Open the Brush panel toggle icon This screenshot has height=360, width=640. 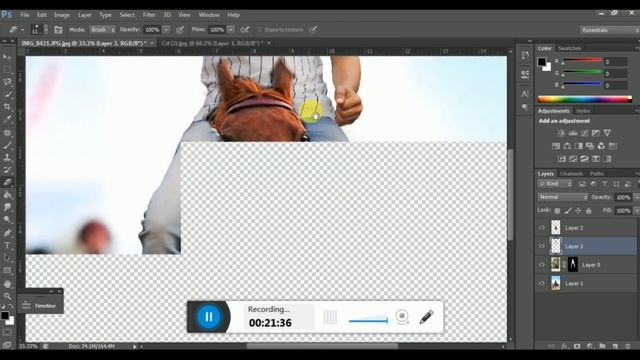pyautogui.click(x=58, y=30)
